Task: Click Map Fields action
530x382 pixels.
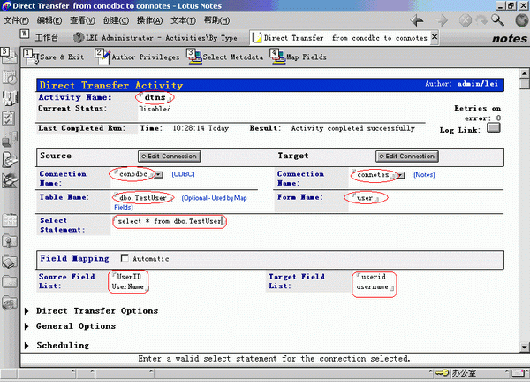Action: coord(298,57)
